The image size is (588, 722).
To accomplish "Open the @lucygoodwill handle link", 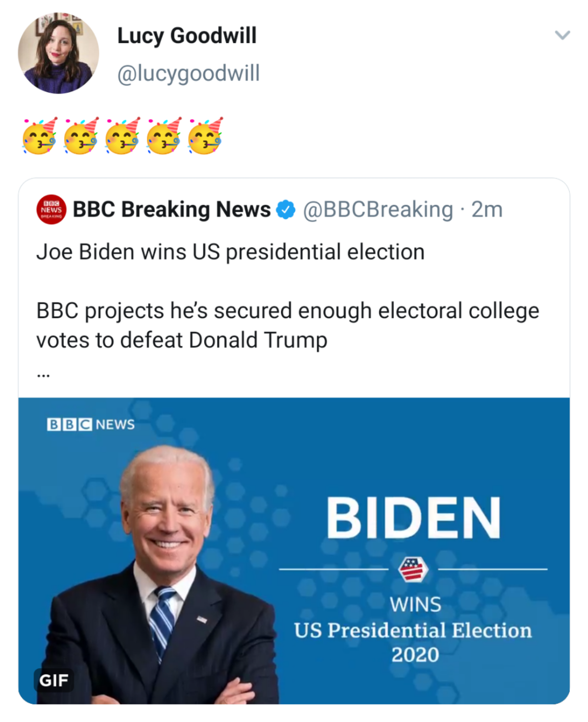I will pyautogui.click(x=189, y=73).
